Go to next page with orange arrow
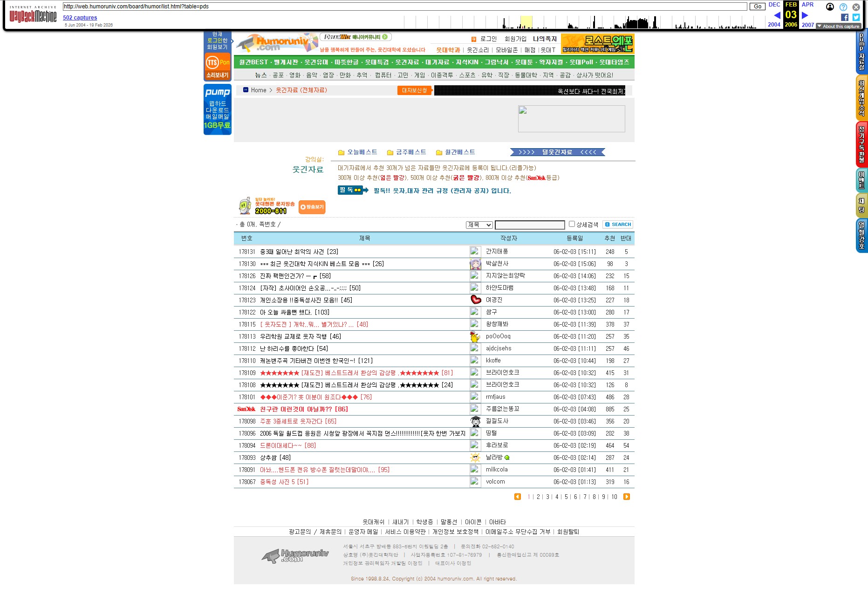 click(x=627, y=497)
